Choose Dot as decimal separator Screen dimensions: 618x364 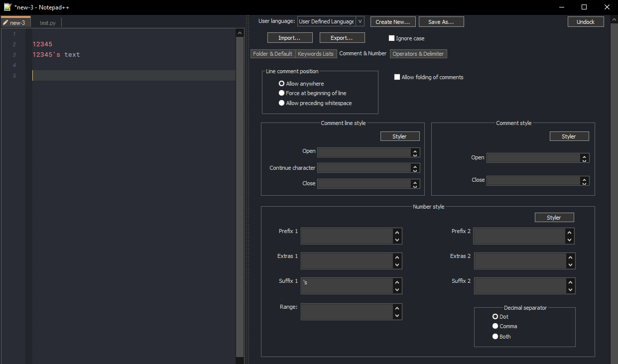click(495, 316)
